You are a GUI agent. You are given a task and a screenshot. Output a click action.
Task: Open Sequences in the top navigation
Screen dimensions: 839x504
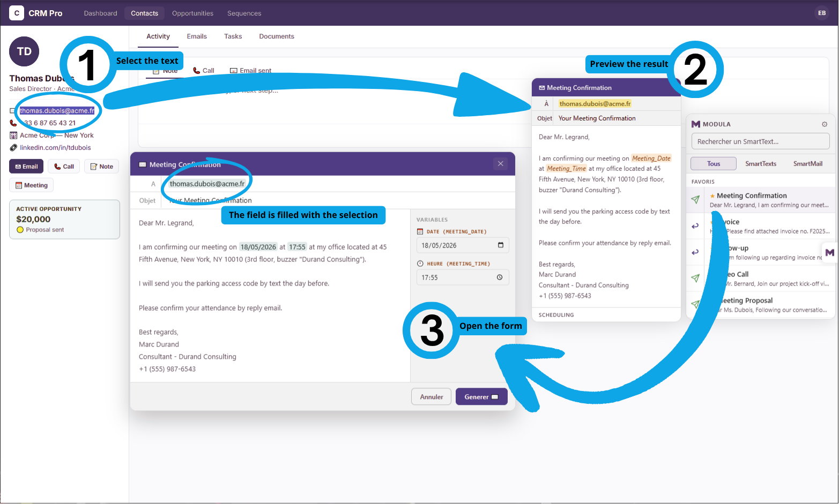pos(244,13)
